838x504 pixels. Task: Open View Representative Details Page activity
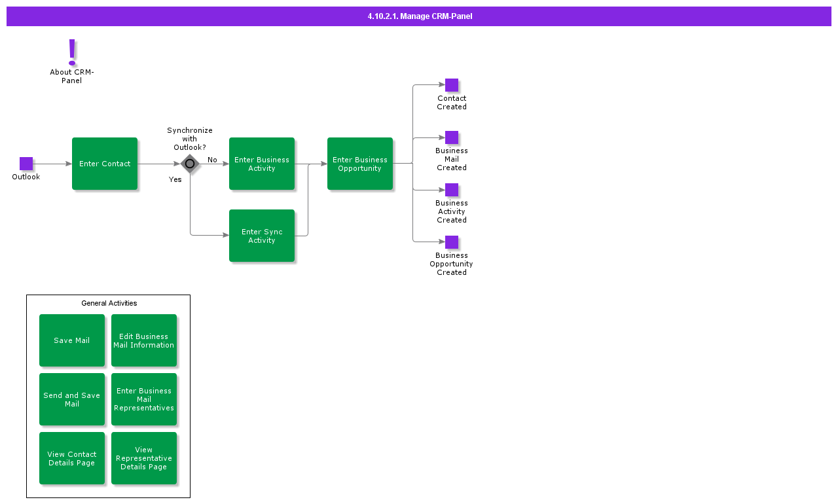coord(144,458)
